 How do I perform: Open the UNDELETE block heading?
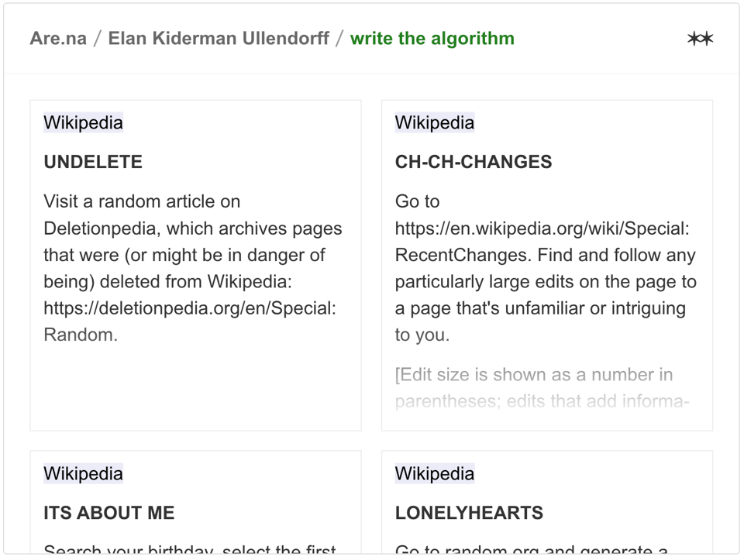(93, 162)
